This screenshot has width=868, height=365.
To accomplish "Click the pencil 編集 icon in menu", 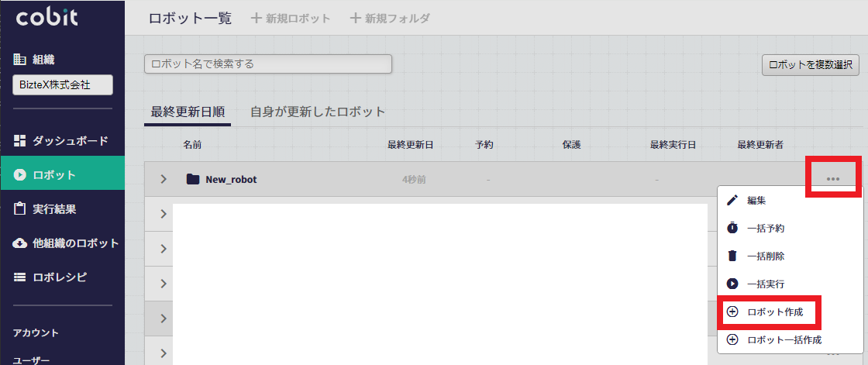I will [x=732, y=201].
